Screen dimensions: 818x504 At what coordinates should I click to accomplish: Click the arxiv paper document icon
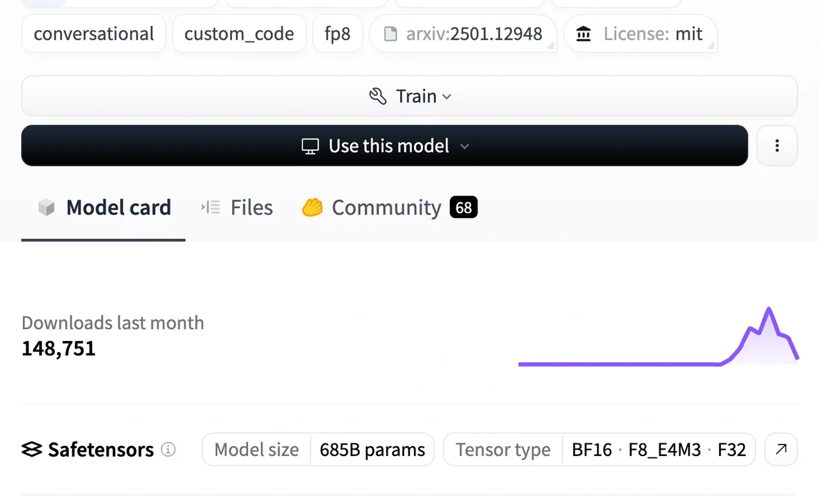pyautogui.click(x=390, y=34)
